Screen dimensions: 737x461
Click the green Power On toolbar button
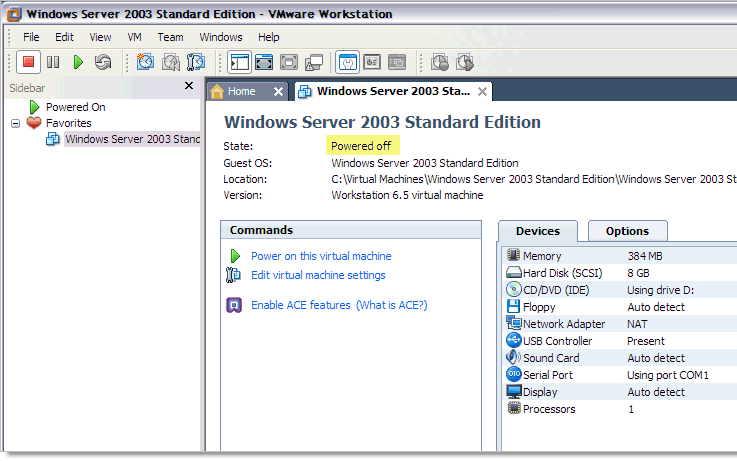tap(78, 62)
